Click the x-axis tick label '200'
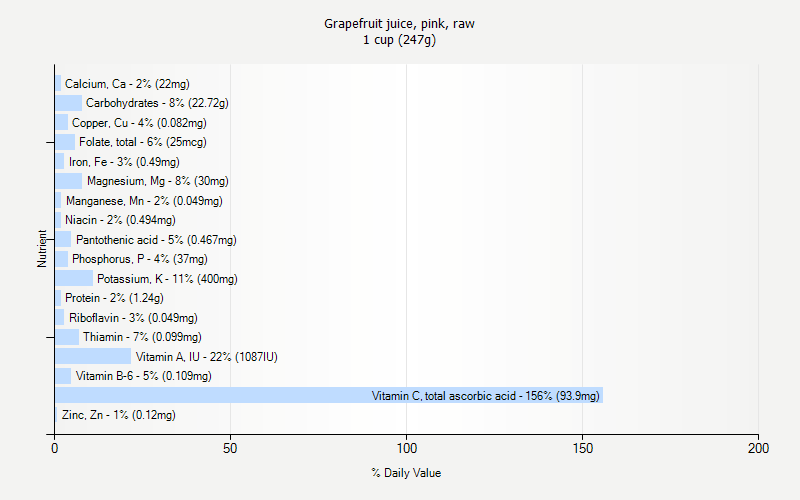Screen dimensions: 800x500 pos(758,448)
